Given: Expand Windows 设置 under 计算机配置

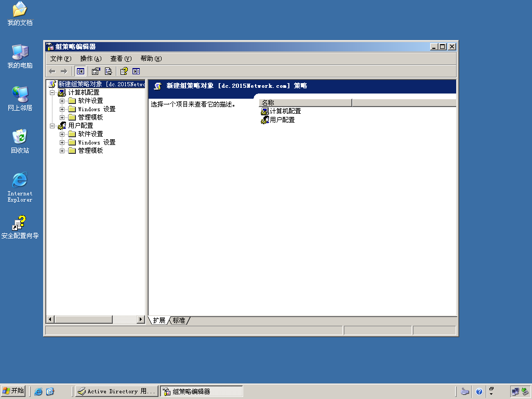Looking at the screenshot, I should [62, 109].
